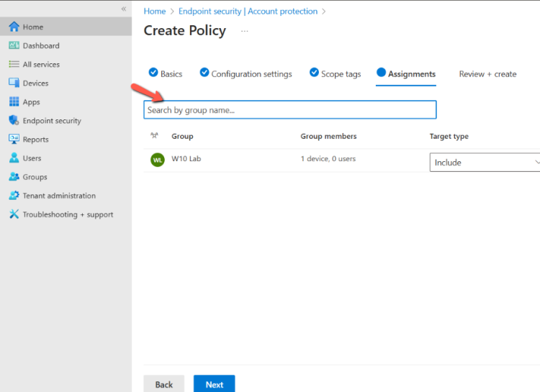The width and height of the screenshot is (540, 392).
Task: Click the Home house icon in sidebar
Action: 14,27
